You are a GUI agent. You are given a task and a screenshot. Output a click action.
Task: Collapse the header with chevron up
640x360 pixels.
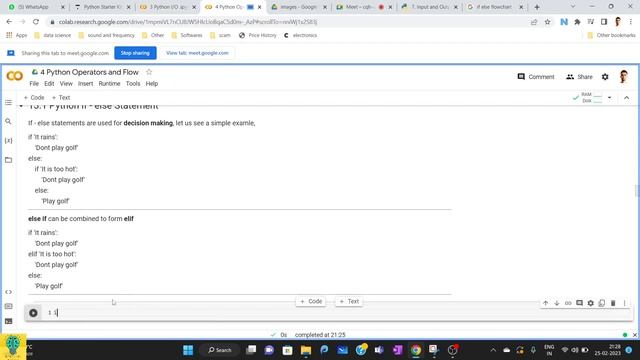[x=627, y=98]
